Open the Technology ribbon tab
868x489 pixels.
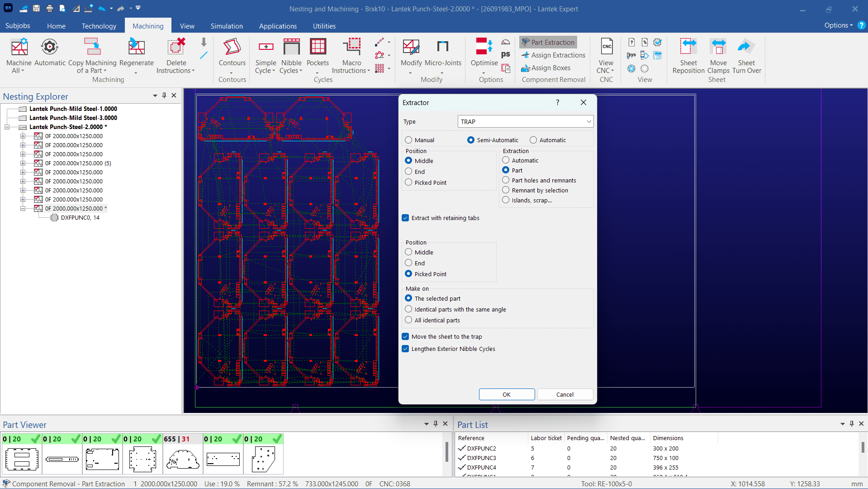click(x=99, y=26)
